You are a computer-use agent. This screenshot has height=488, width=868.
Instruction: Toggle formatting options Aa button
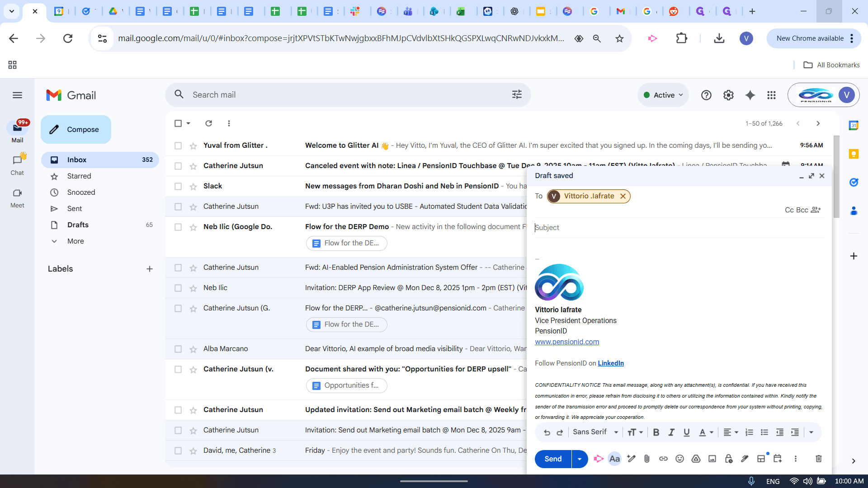pos(614,459)
